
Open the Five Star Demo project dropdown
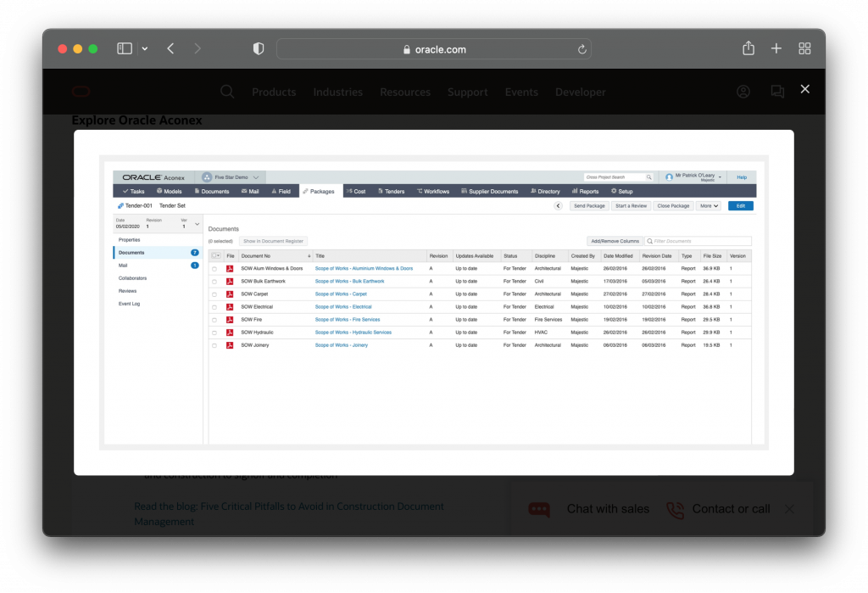231,177
